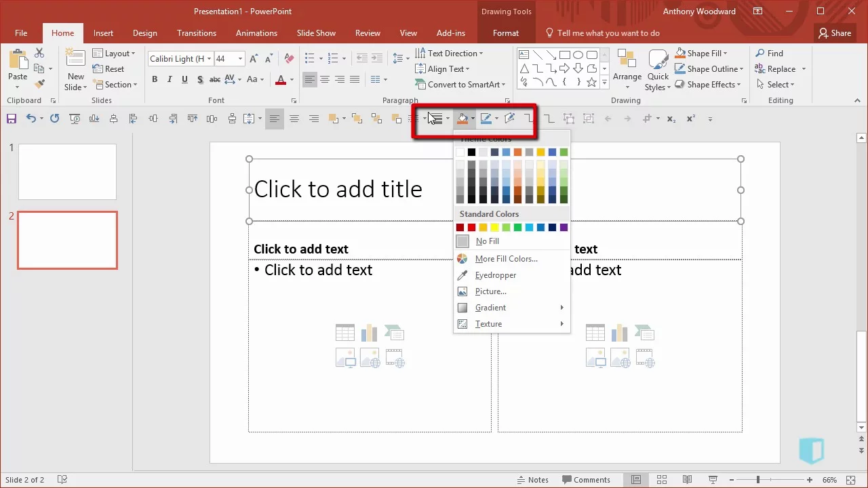The image size is (868, 488).
Task: Toggle Bold formatting
Action: [155, 80]
